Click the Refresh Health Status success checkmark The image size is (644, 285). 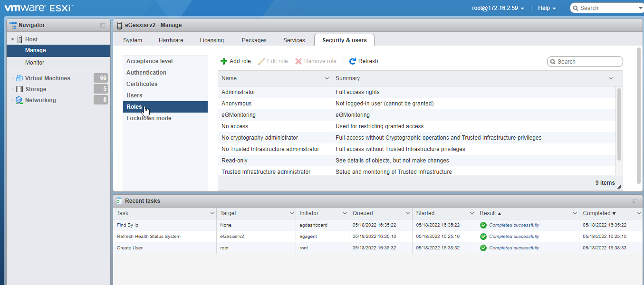click(483, 237)
